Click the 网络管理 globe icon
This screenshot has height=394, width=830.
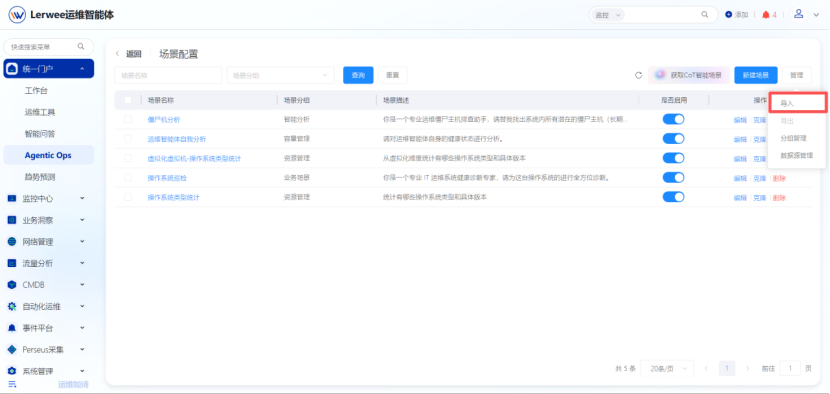tap(12, 241)
